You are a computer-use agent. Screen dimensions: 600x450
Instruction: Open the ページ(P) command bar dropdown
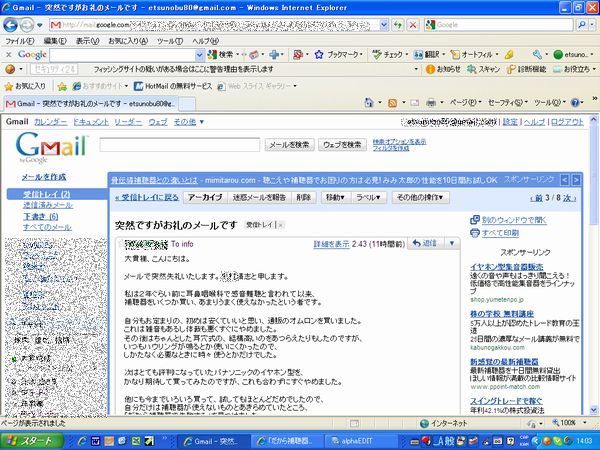(x=465, y=103)
